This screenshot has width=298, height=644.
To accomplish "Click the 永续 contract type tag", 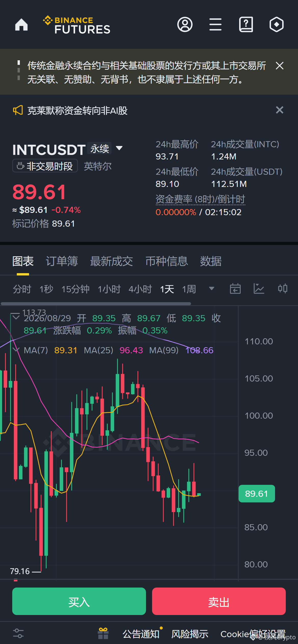I will 100,149.
